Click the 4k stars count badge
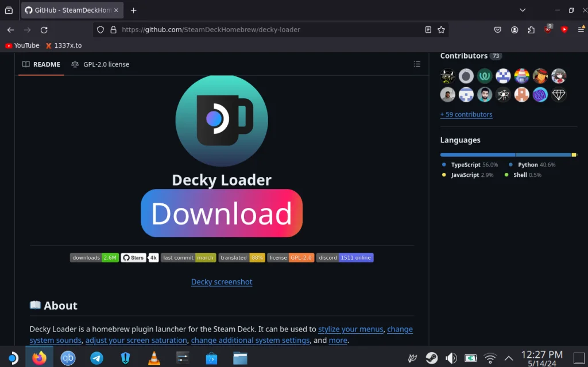The height and width of the screenshot is (367, 588). point(153,258)
